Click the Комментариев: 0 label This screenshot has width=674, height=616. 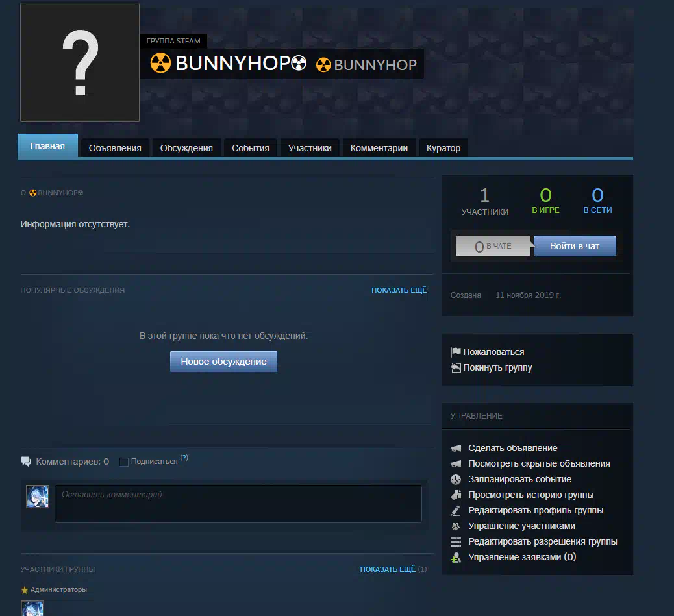tap(72, 462)
